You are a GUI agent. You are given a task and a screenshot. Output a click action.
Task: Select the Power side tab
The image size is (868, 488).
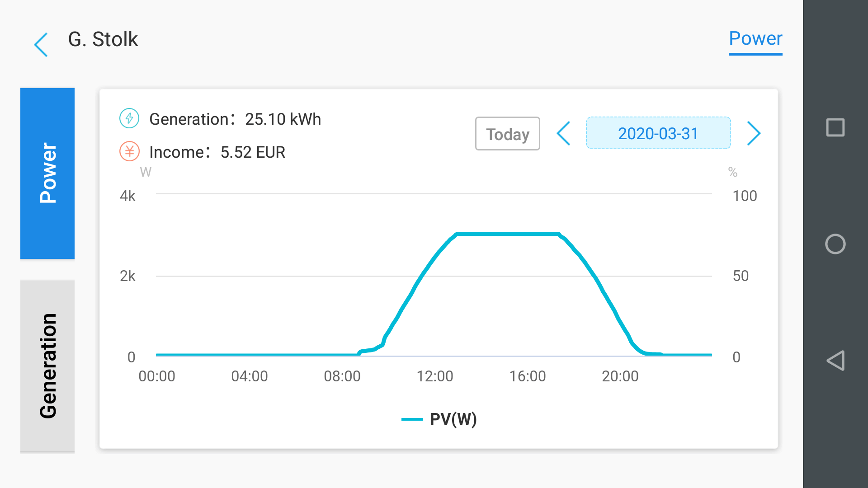(x=47, y=173)
